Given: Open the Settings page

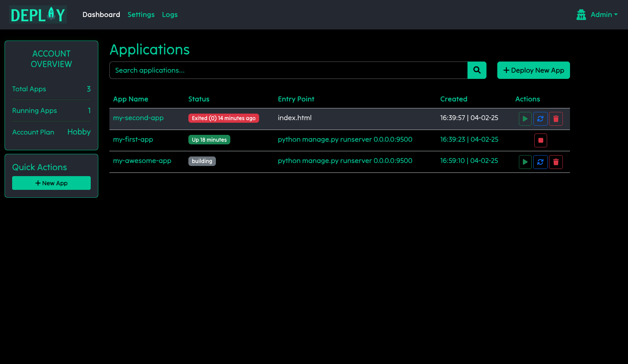Looking at the screenshot, I should [141, 15].
